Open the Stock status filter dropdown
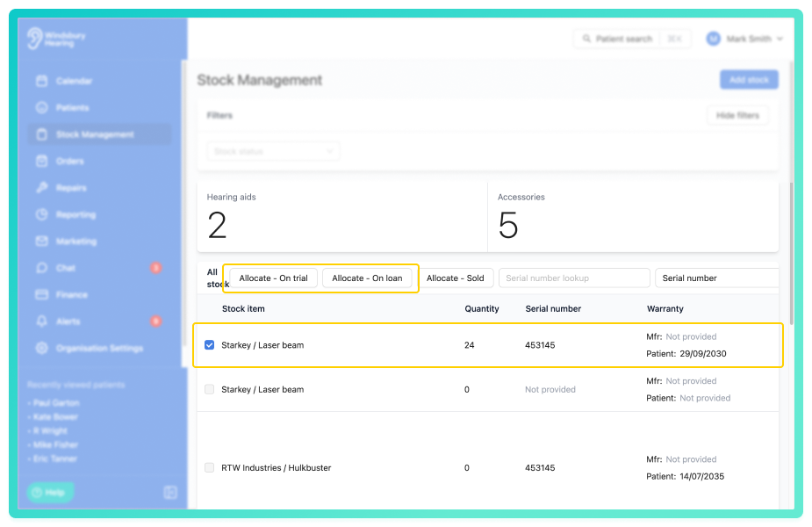812x527 pixels. (x=273, y=151)
